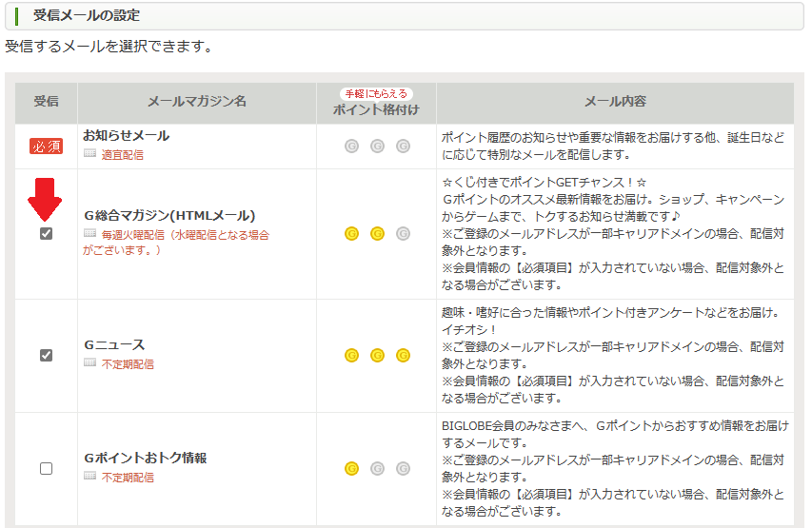Click the G総合マガジン(HTMLメール) name
Viewport: 812px width, 528px height.
[169, 215]
